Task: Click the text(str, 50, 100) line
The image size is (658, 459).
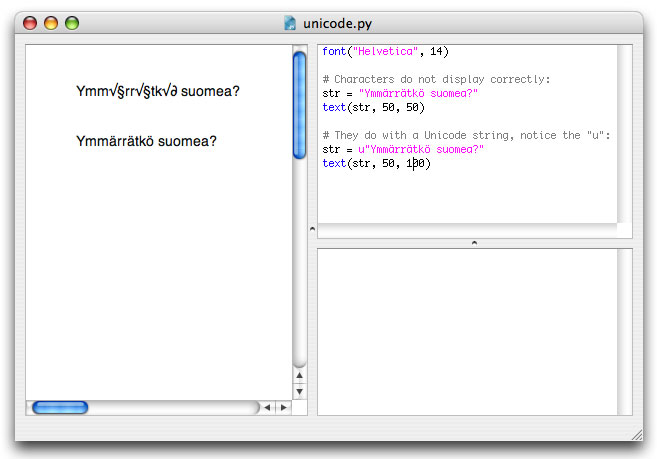Action: 376,163
